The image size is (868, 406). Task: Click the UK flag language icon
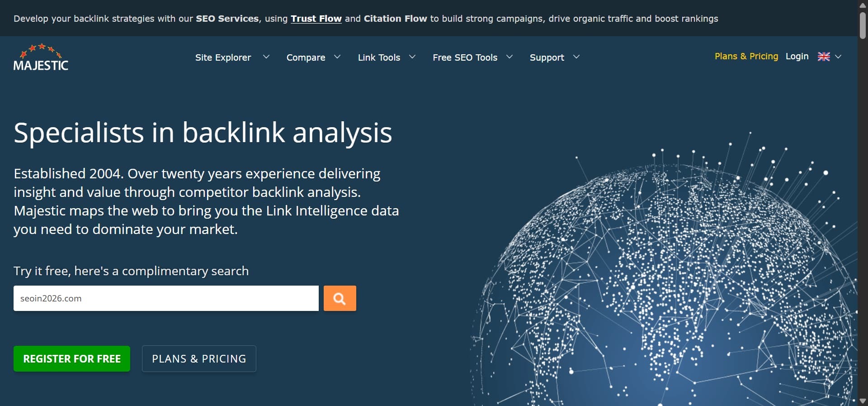824,57
